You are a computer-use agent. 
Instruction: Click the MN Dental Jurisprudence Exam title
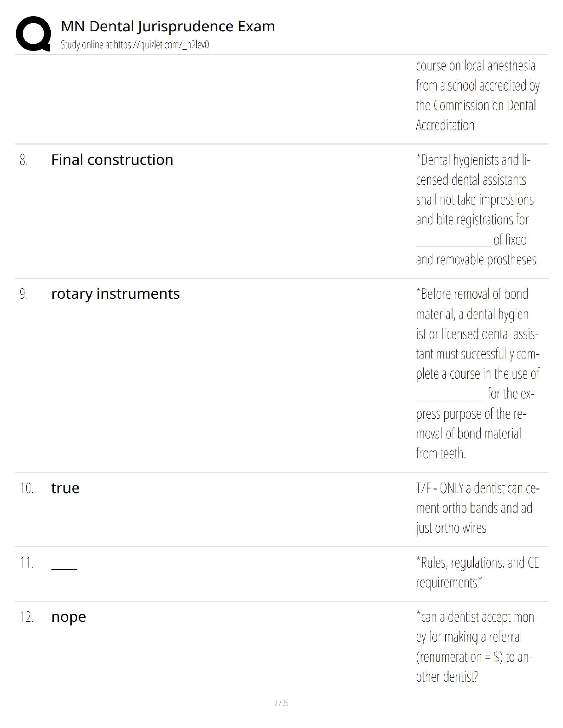click(x=167, y=27)
